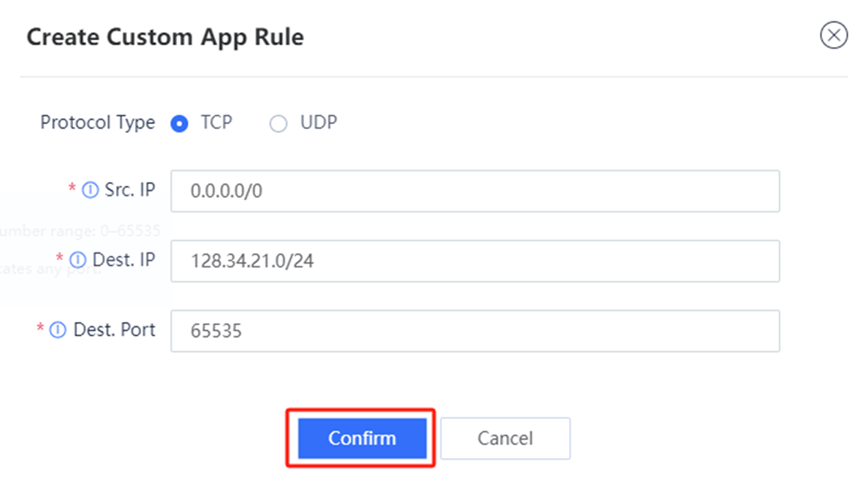Select the UDP protocol radio button
This screenshot has height=481, width=863.
[279, 123]
